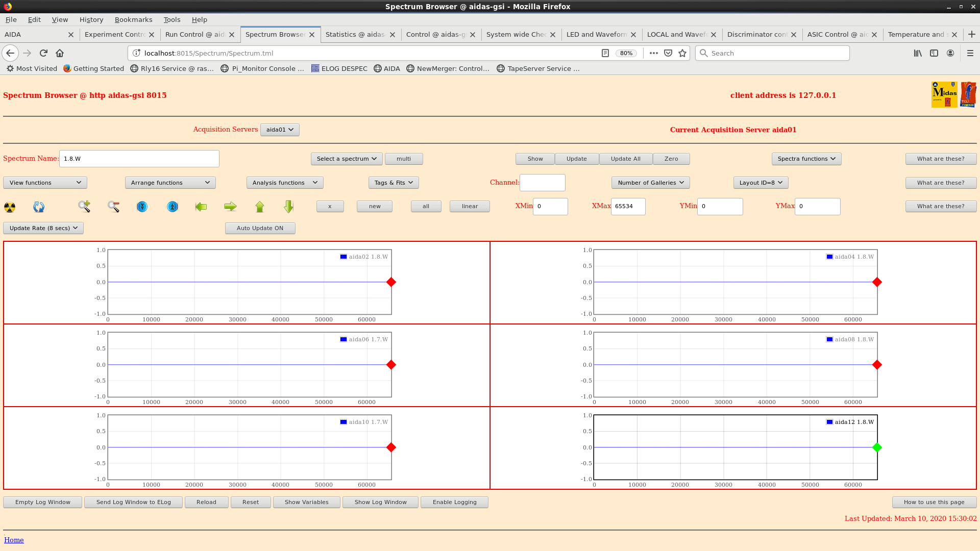Open the Acquisition Servers aida01 dropdown
980x551 pixels.
pos(280,130)
